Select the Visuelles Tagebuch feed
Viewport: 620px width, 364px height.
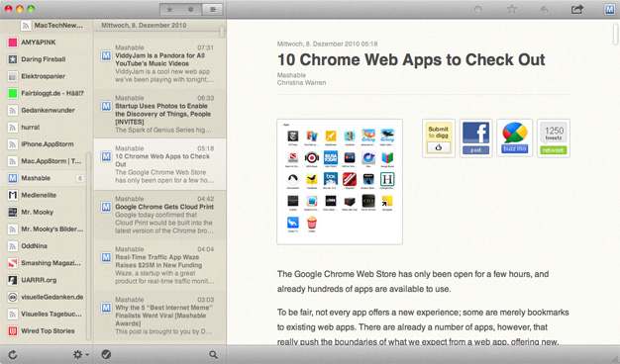coord(47,314)
